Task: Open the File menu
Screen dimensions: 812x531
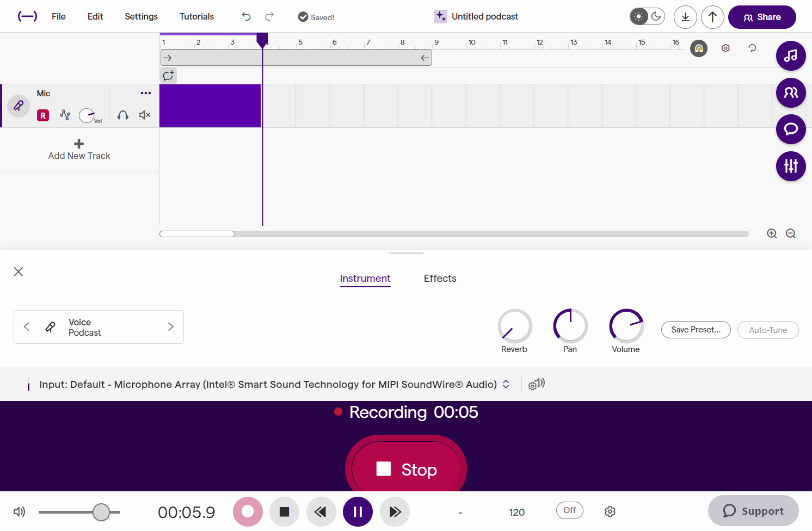Action: click(59, 16)
